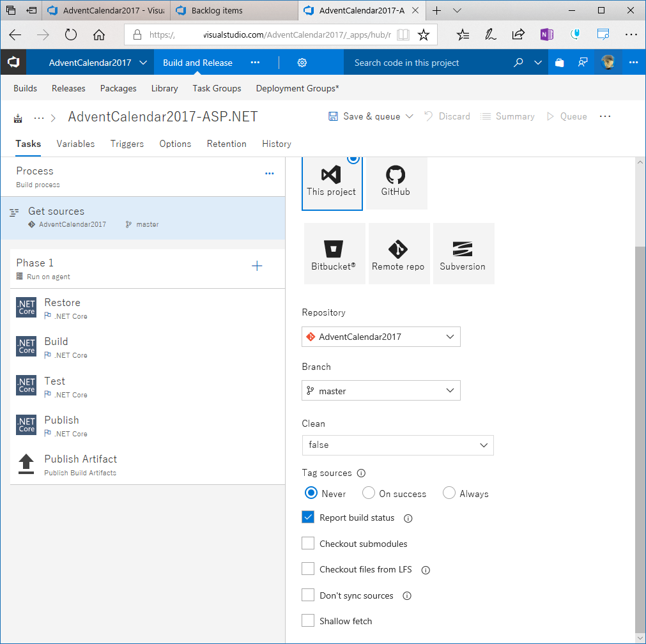Select the Restore .NET Core task
This screenshot has height=644, width=646.
[148, 308]
